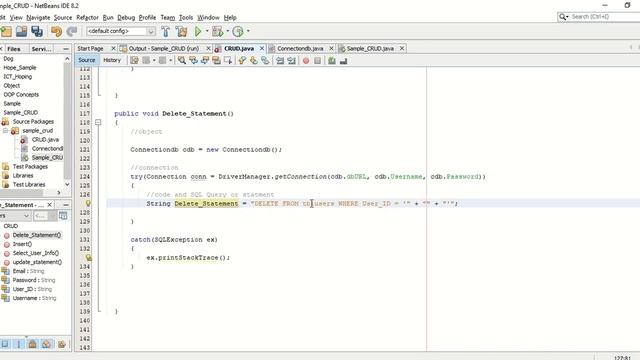This screenshot has width=640, height=360.
Task: Toggle Fully Qualified Names button in Navigator
Action: (x=62, y=344)
